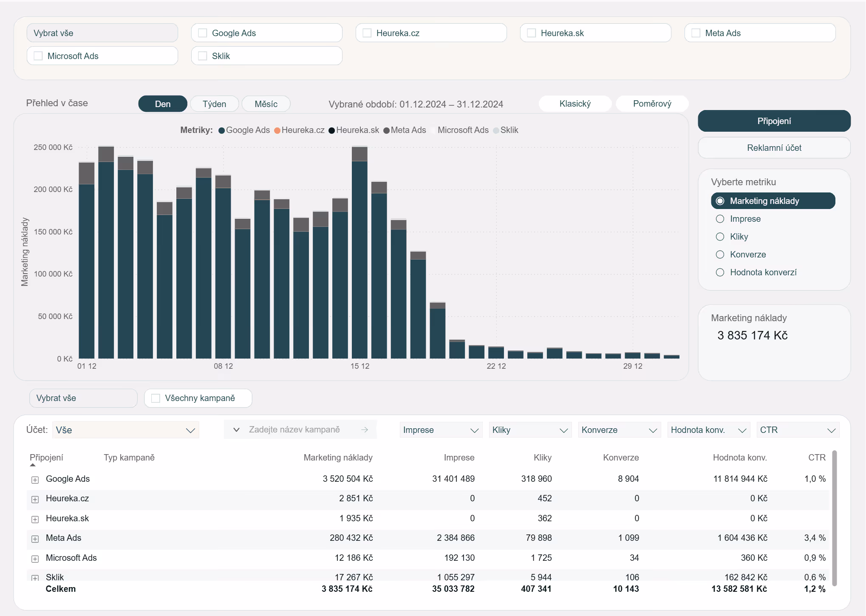
Task: Sort table by Kliky column header
Action: [x=543, y=458]
